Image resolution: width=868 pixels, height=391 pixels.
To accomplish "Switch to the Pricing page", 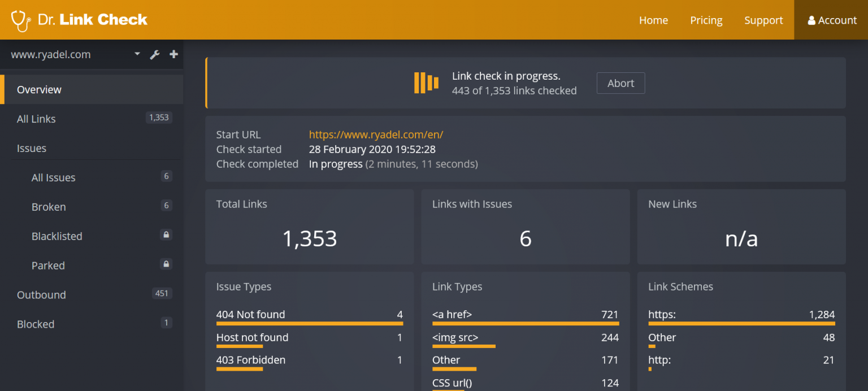I will (x=706, y=20).
